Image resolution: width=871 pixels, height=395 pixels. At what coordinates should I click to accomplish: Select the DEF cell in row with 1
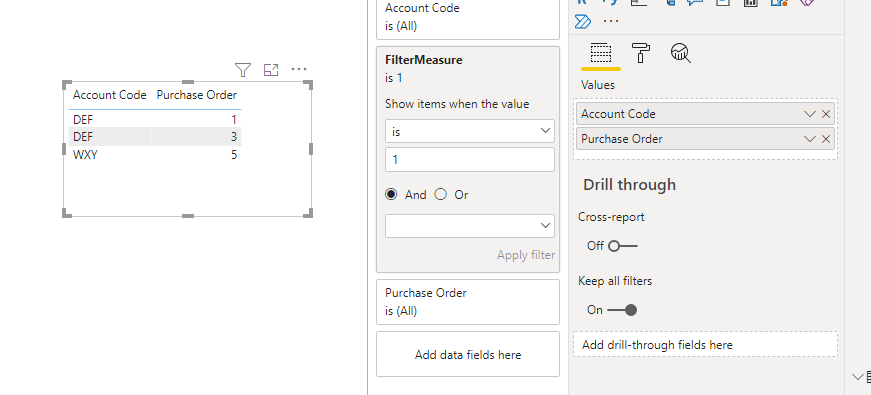tap(83, 119)
